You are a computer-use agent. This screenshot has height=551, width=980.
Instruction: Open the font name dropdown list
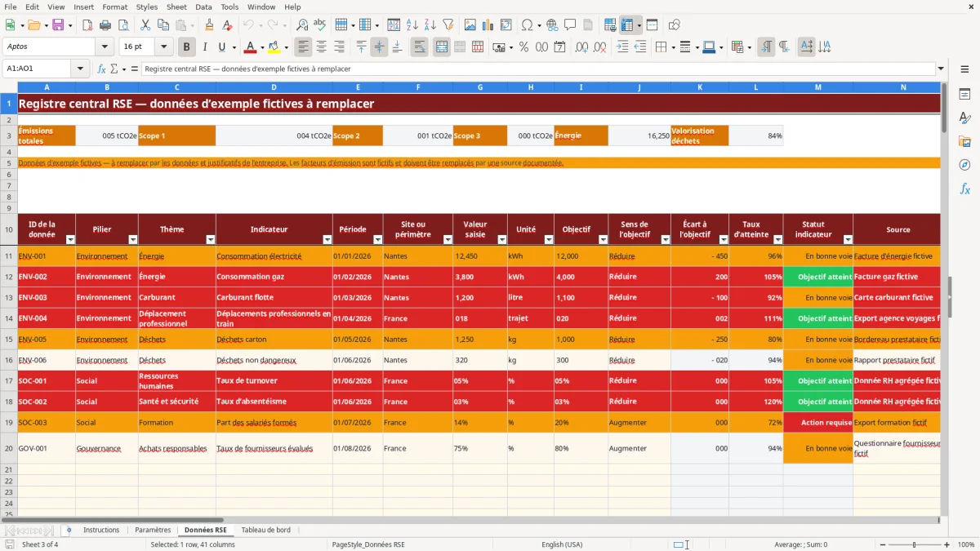(106, 47)
